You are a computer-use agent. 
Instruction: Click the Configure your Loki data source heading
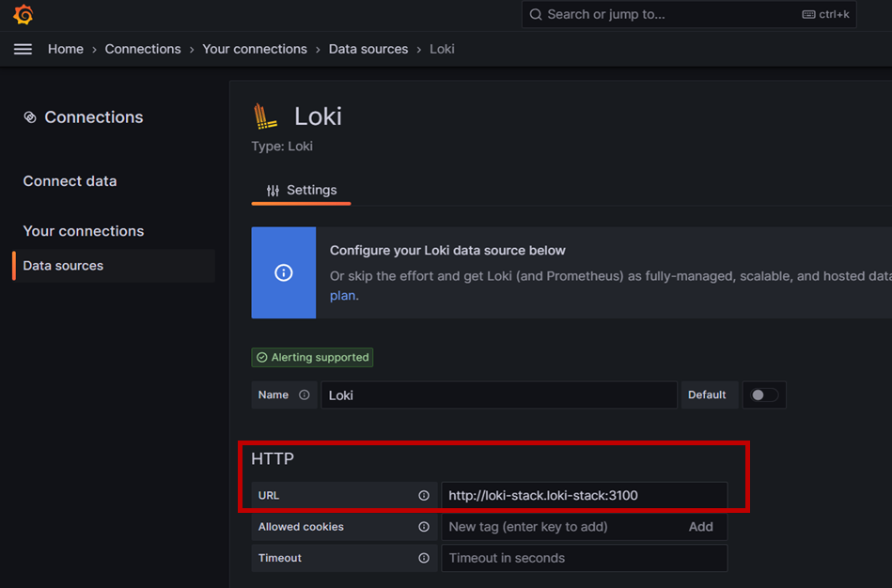point(447,250)
